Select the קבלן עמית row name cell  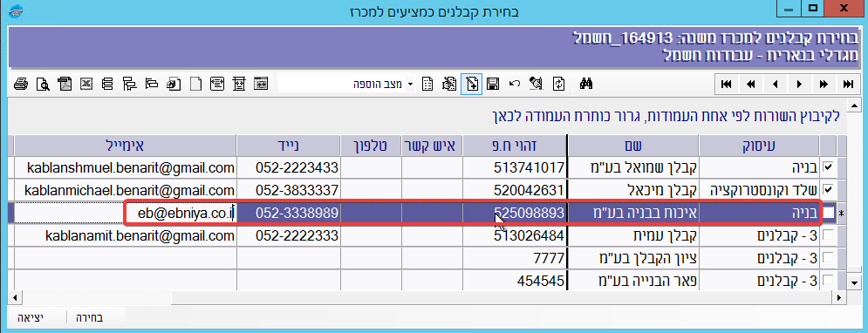click(x=633, y=235)
